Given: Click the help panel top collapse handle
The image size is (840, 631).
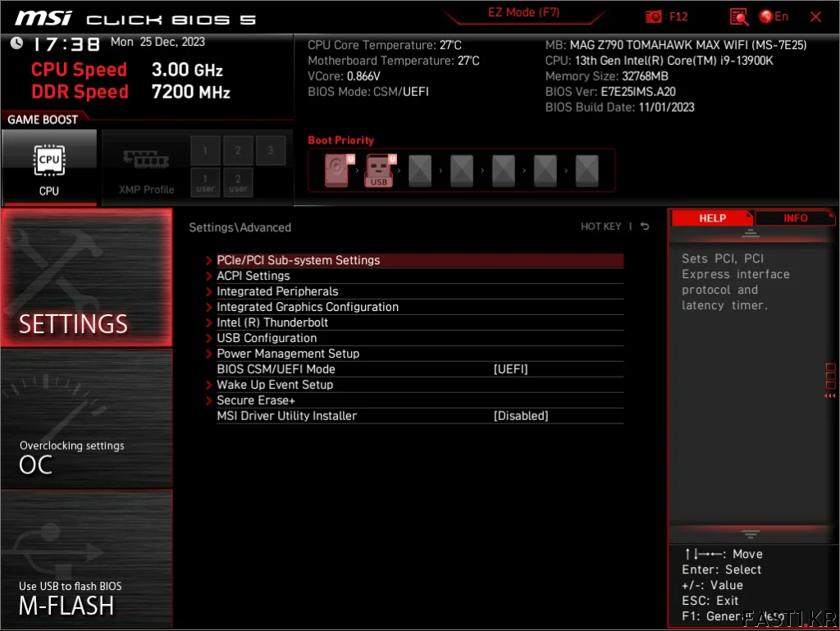Looking at the screenshot, I should click(x=750, y=233).
